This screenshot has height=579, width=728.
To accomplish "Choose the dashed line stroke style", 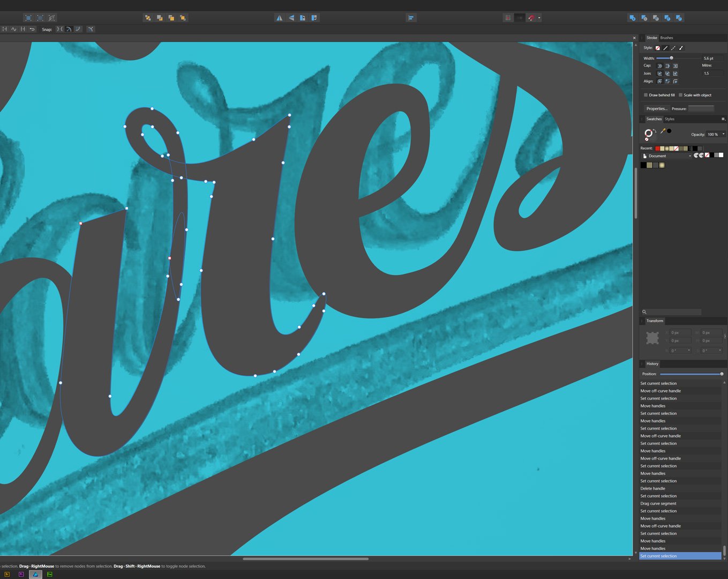I will (x=673, y=48).
